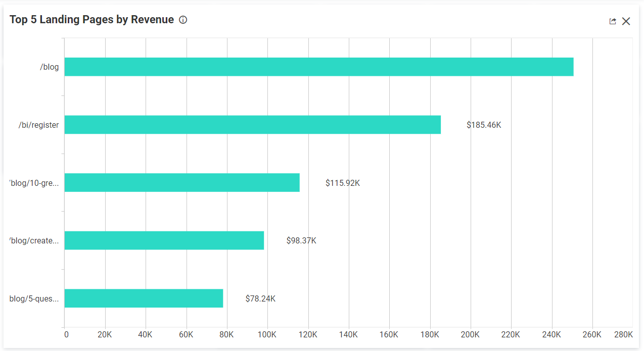Click the truncated /blog/create... label
644x351 pixels.
tap(33, 240)
